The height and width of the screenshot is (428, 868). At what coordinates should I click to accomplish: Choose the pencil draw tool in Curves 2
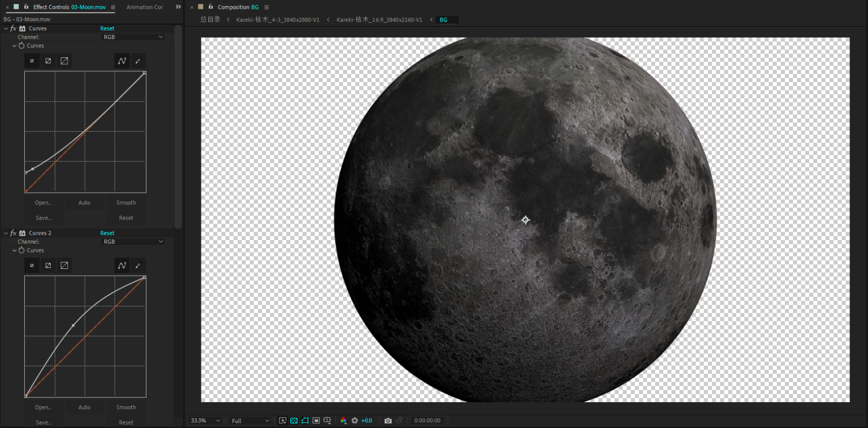click(138, 265)
